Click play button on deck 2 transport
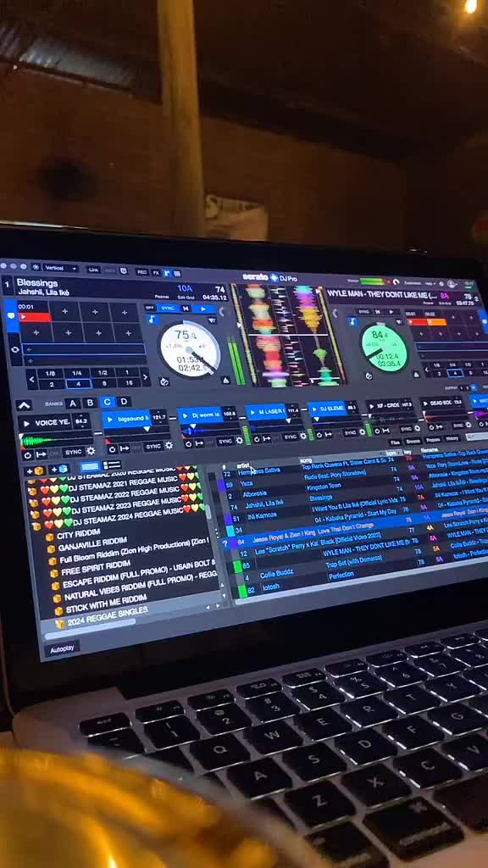Viewport: 488px width, 868px height. pyautogui.click(x=393, y=312)
